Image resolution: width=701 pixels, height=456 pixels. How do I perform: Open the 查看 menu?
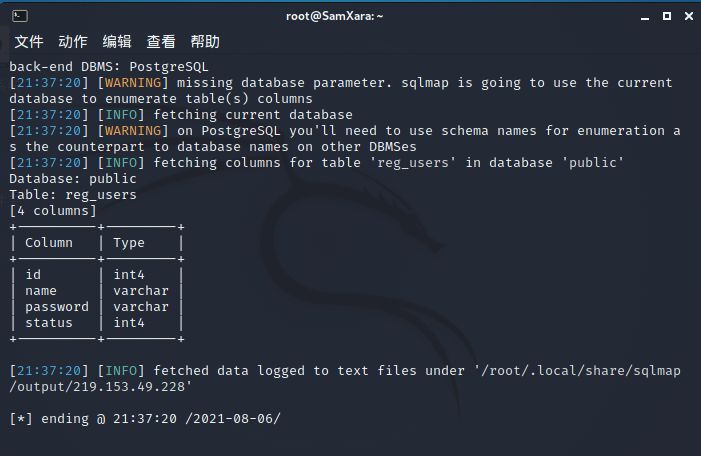(161, 42)
